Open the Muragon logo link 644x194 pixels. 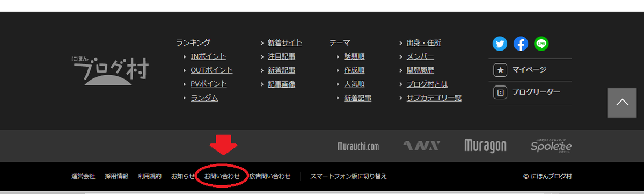coord(485,146)
